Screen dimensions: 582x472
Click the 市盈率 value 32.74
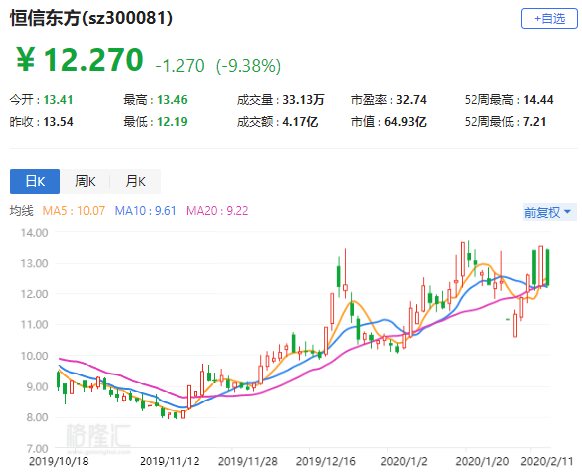pos(411,100)
